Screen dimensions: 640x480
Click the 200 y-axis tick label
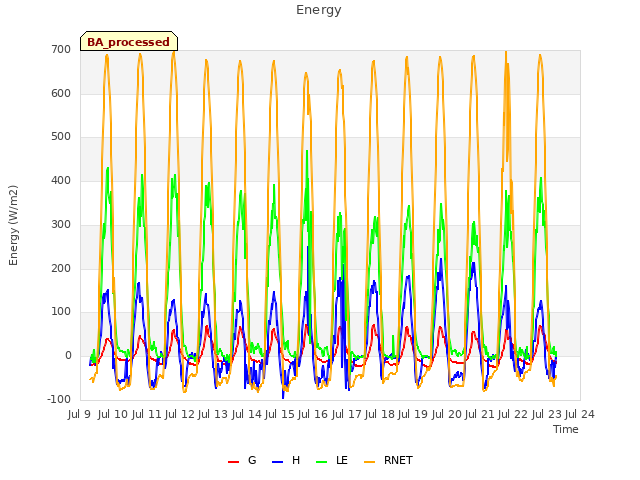(61, 269)
